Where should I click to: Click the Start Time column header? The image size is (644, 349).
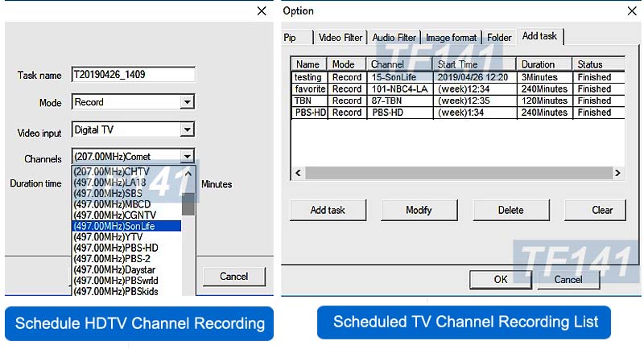coord(474,64)
